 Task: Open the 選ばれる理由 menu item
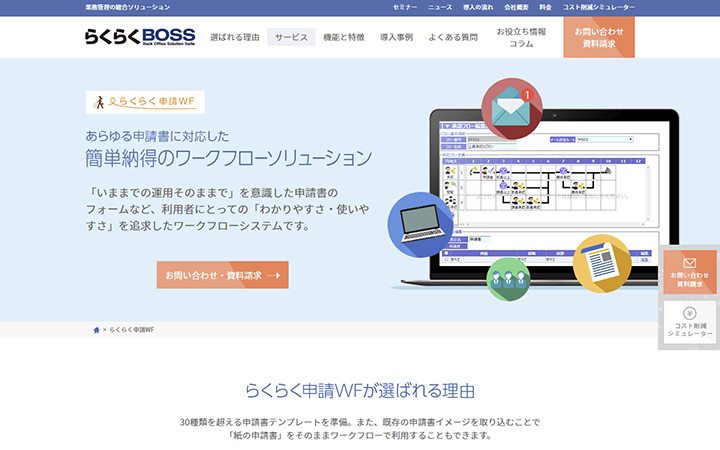click(235, 37)
